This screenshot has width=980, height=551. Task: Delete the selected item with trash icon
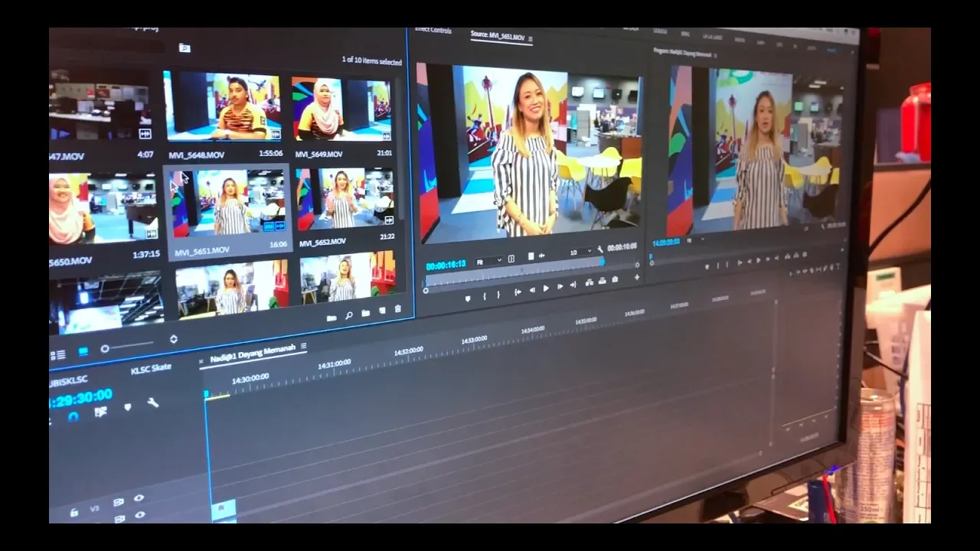coord(398,308)
